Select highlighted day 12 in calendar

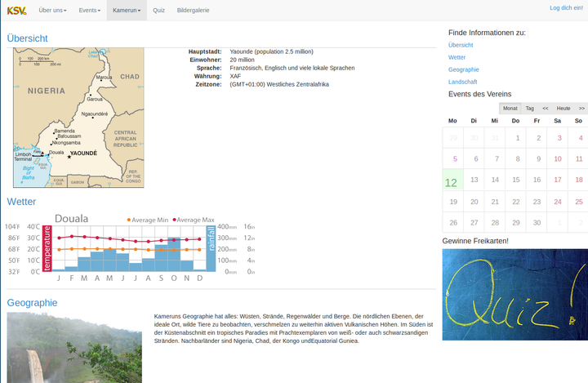coord(452,181)
